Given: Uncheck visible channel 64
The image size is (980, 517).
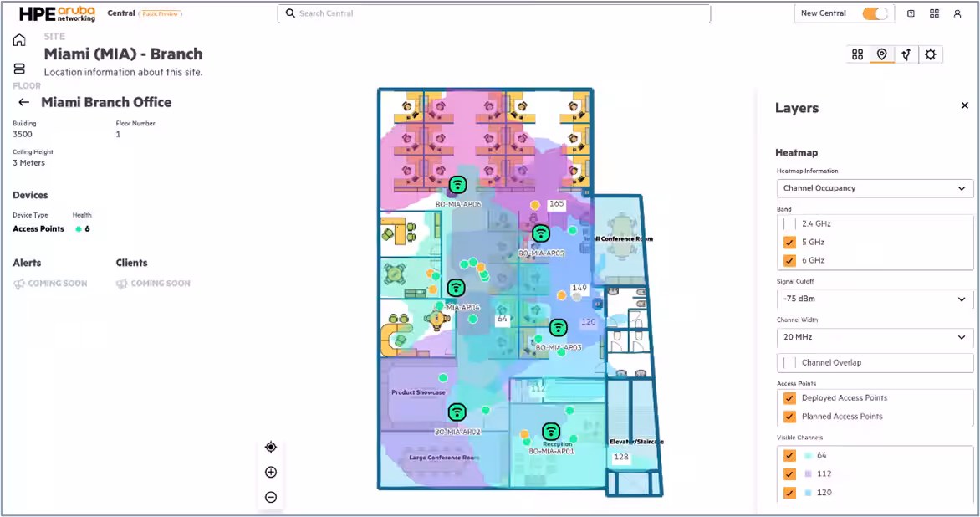Looking at the screenshot, I should tap(789, 455).
